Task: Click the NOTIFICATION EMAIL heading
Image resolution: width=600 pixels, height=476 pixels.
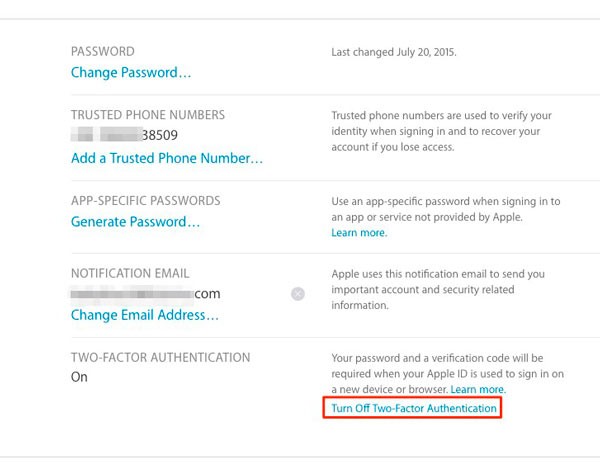Action: (130, 273)
